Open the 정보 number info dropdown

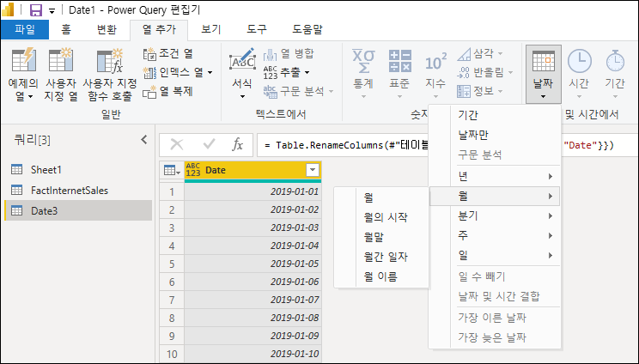pyautogui.click(x=480, y=91)
